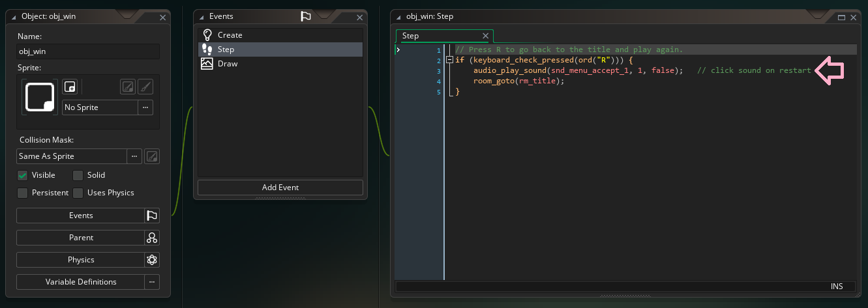Maximize the obj_win: Step code window

(841, 18)
